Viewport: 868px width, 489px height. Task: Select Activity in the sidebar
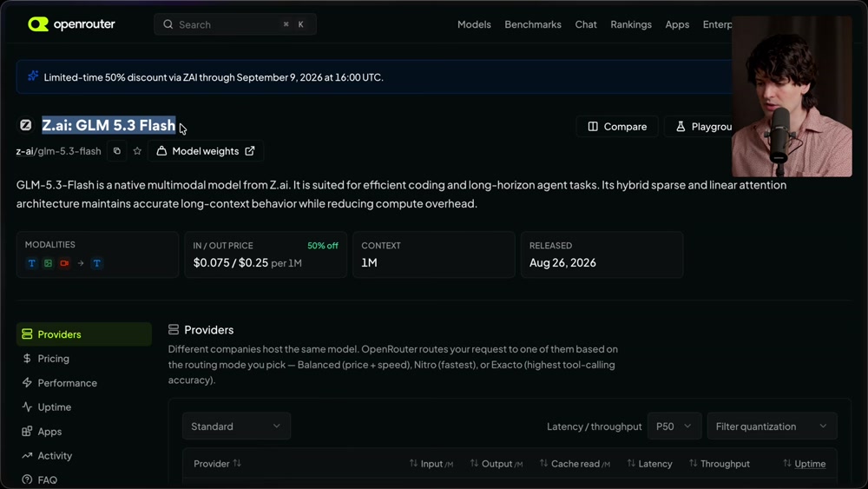[83, 456]
